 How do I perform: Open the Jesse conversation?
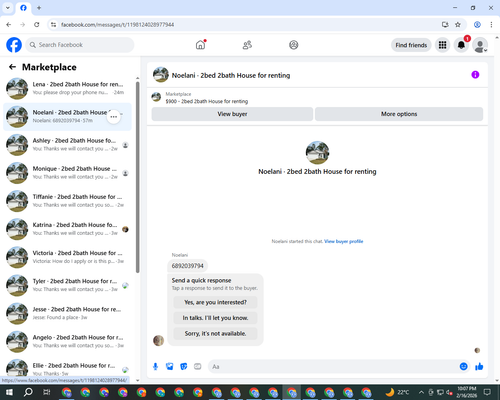[x=67, y=313]
